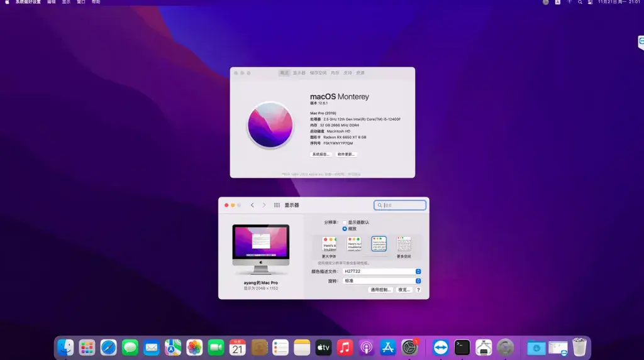Switch to 支持 tab in About This Mac
The height and width of the screenshot is (360, 644).
(348, 73)
